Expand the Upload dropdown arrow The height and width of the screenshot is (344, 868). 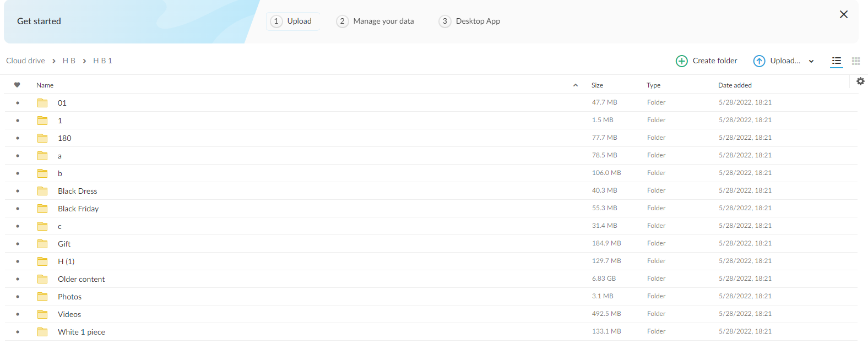[811, 62]
